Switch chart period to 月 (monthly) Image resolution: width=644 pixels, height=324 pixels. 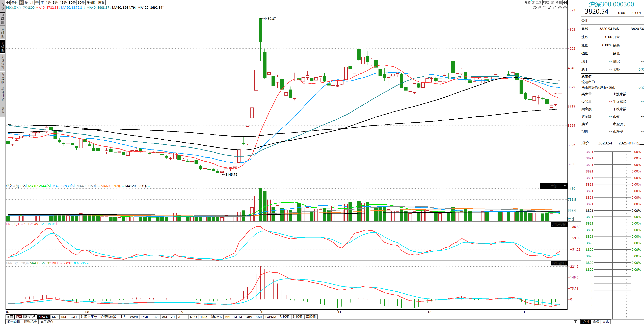coord(32,2)
